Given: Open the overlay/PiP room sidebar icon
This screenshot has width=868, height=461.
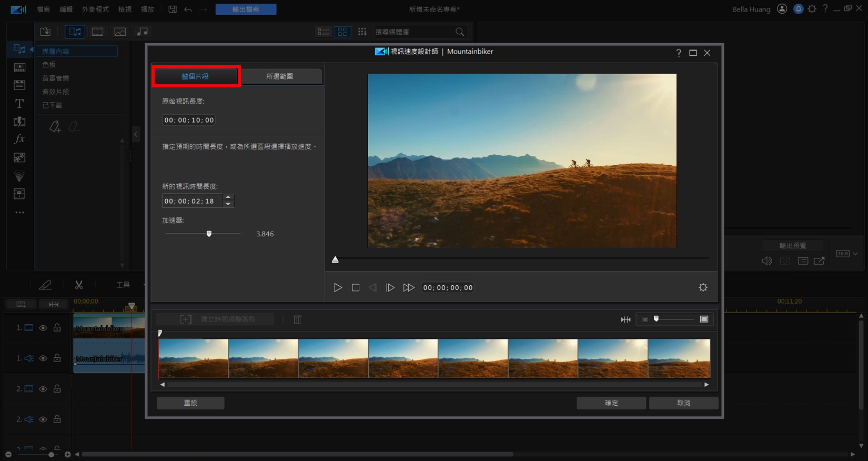Looking at the screenshot, I should tap(19, 157).
